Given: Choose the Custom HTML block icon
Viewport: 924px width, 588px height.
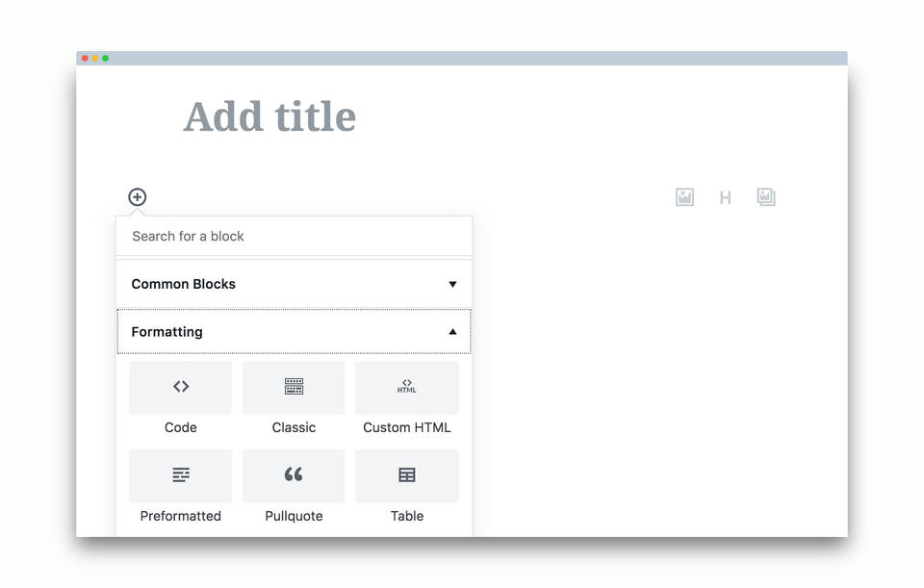Looking at the screenshot, I should [406, 387].
